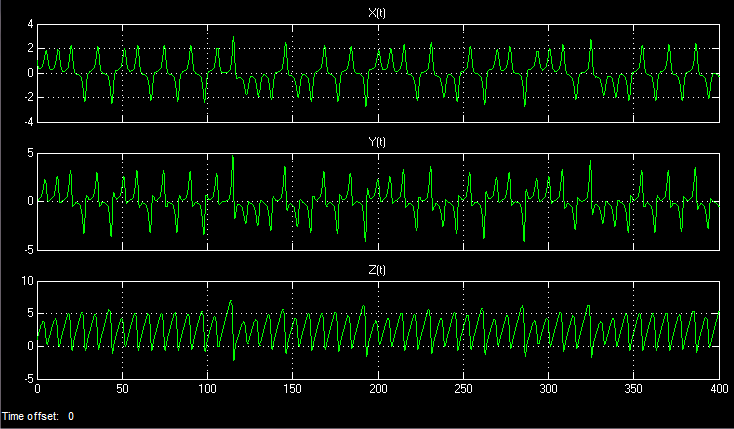Click the 100 tick label on time axis
This screenshot has height=429, width=734.
(207, 389)
